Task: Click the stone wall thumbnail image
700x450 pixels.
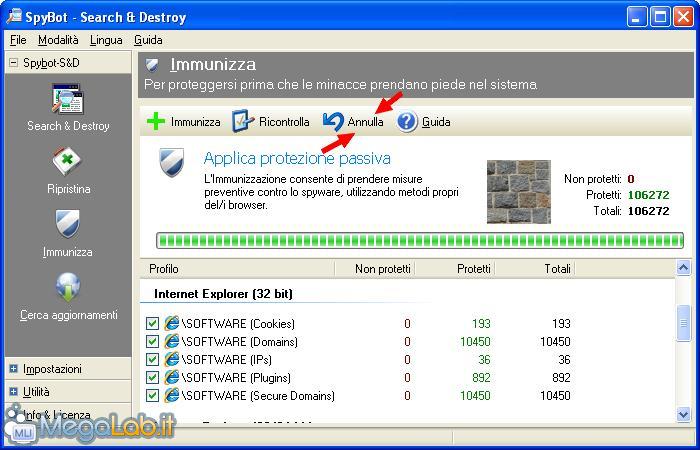Action: (x=519, y=192)
